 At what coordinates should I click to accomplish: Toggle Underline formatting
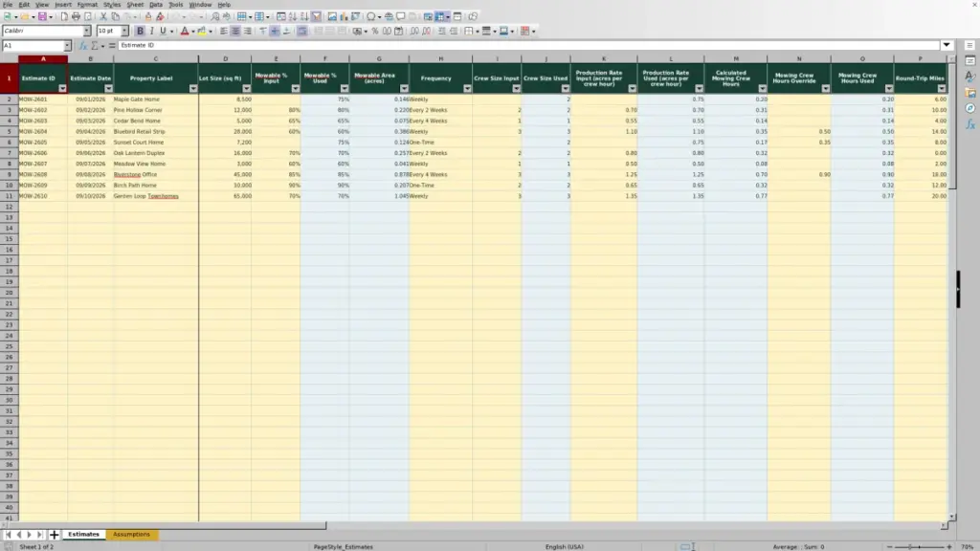[x=163, y=31]
